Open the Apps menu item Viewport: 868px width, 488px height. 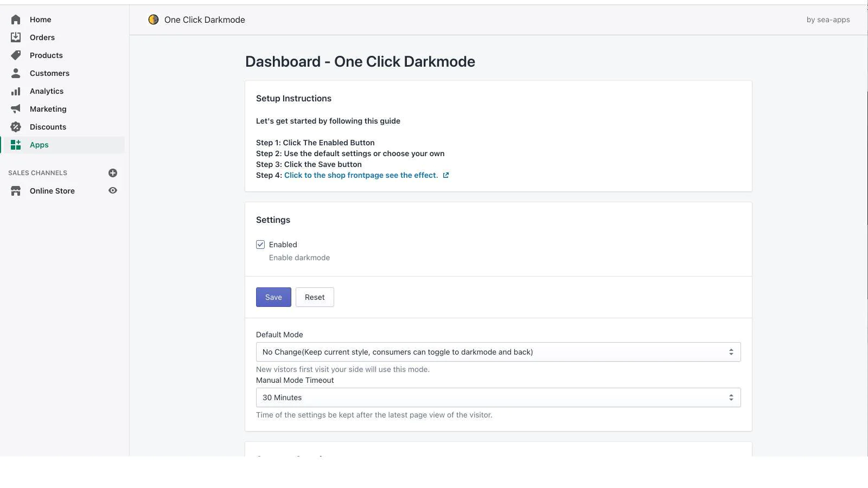click(x=39, y=145)
